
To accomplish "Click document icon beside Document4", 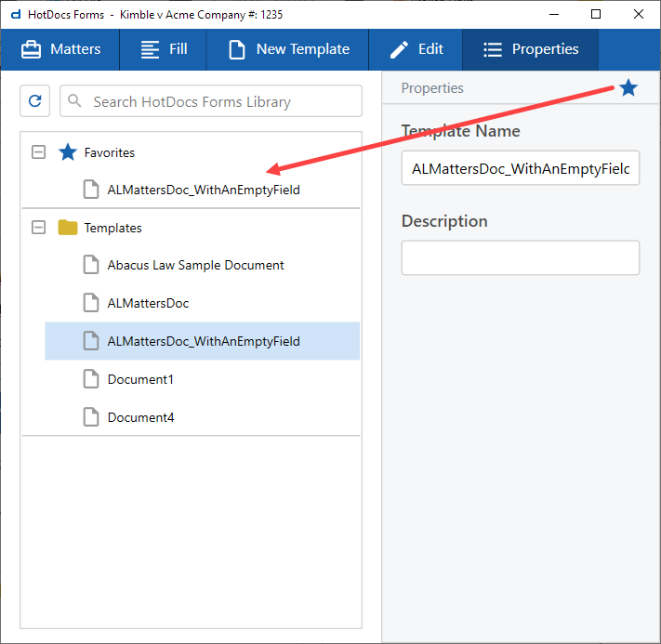I will click(x=91, y=417).
